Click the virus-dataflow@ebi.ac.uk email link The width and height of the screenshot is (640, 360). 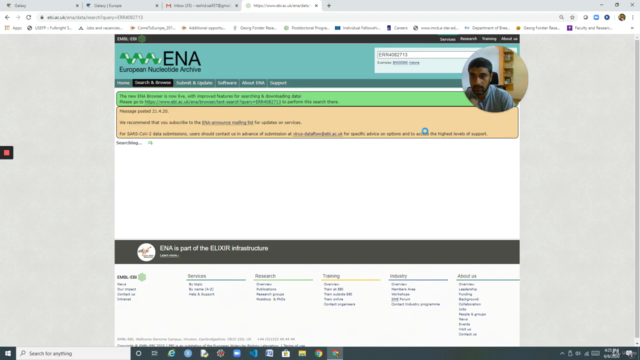click(x=318, y=134)
